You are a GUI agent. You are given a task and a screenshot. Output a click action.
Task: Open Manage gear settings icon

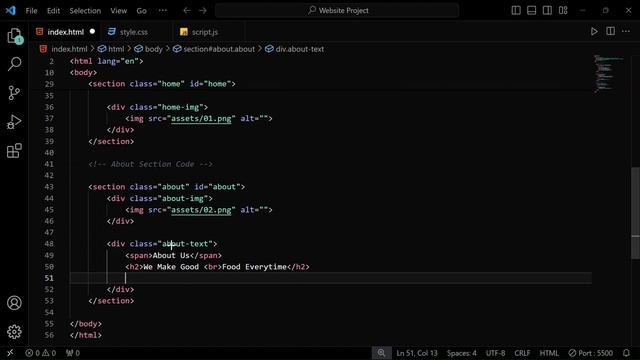14,332
